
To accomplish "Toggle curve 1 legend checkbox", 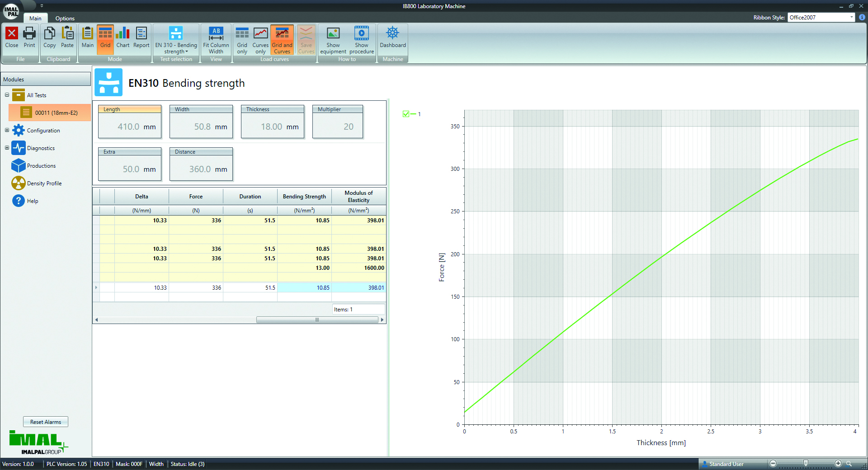I will coord(406,114).
